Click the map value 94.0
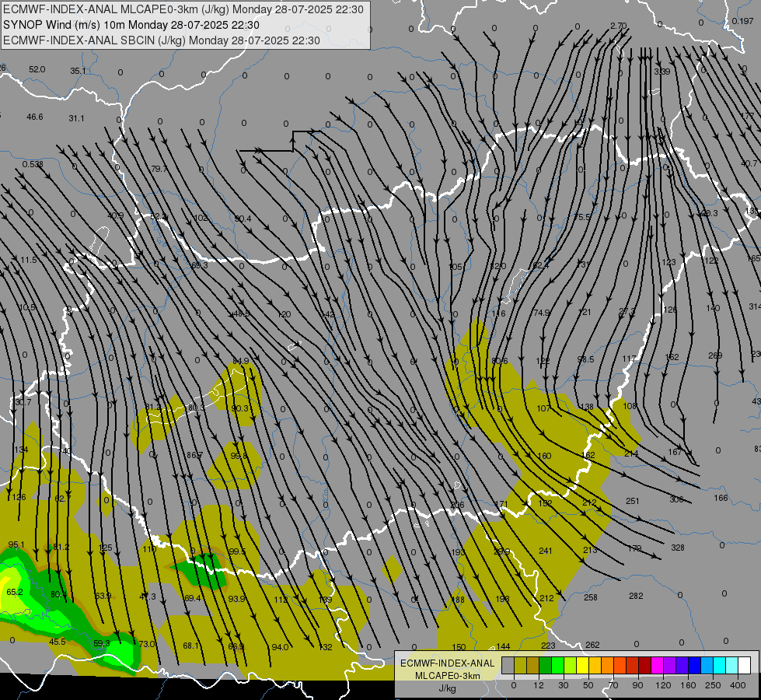Image resolution: width=761 pixels, height=700 pixels. [x=280, y=647]
